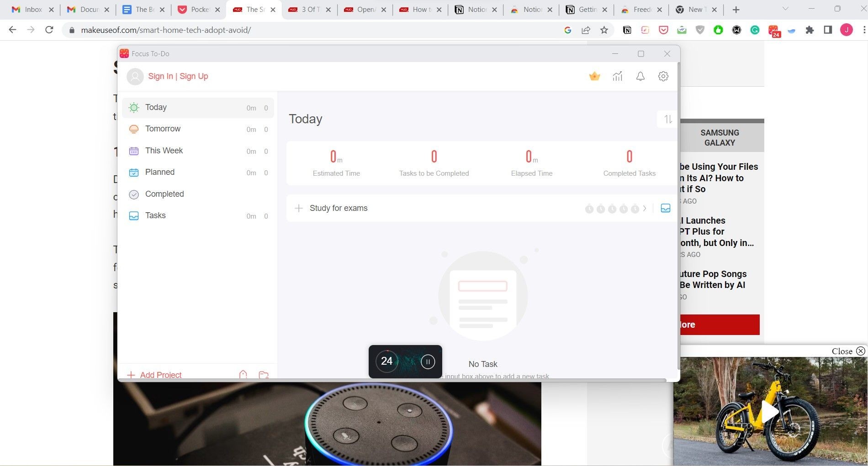Select Tomorrow list in sidebar

tap(198, 129)
